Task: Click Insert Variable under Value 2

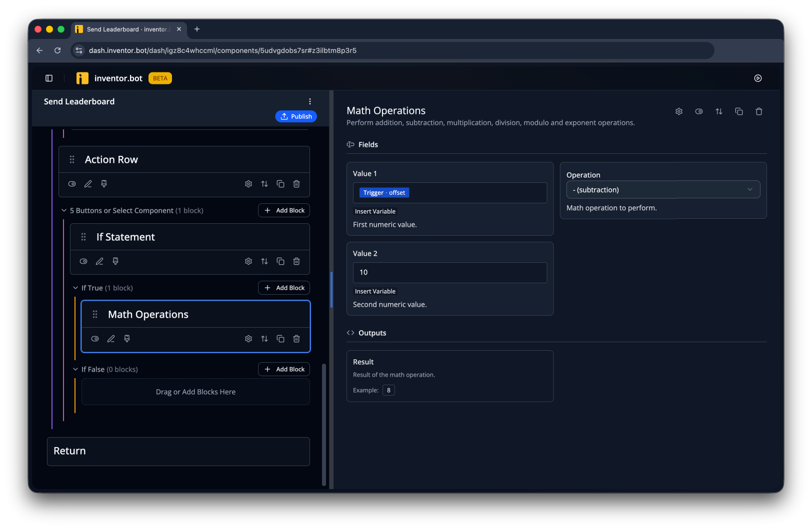Action: [375, 291]
